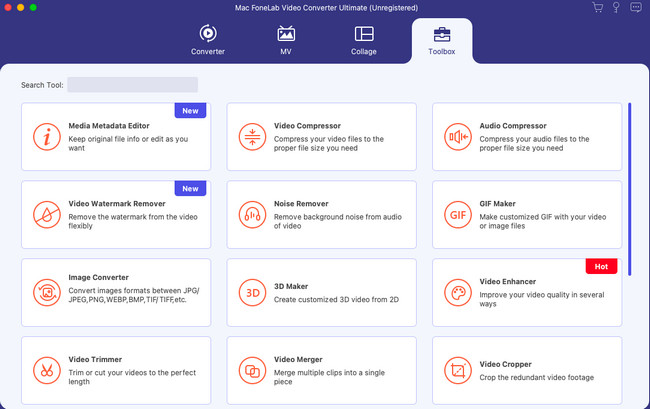This screenshot has width=650, height=409.
Task: Open the Media Metadata Editor title
Action: [x=109, y=126]
